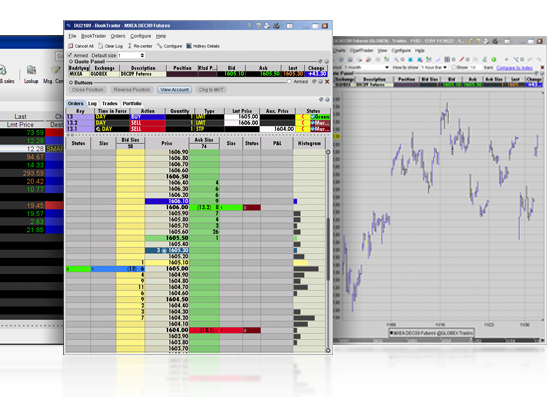Viewport: 558px width, 397px height.
Task: Click the question mark help icon in BookTrader title bar
Action: pyautogui.click(x=258, y=26)
